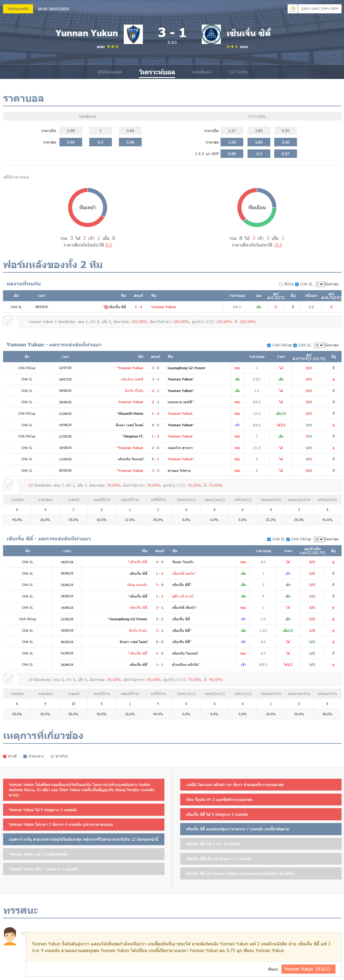Click the เหมยโจว ฮากกา team name
Image resolution: width=344 pixels, height=980 pixels.
click(x=180, y=448)
